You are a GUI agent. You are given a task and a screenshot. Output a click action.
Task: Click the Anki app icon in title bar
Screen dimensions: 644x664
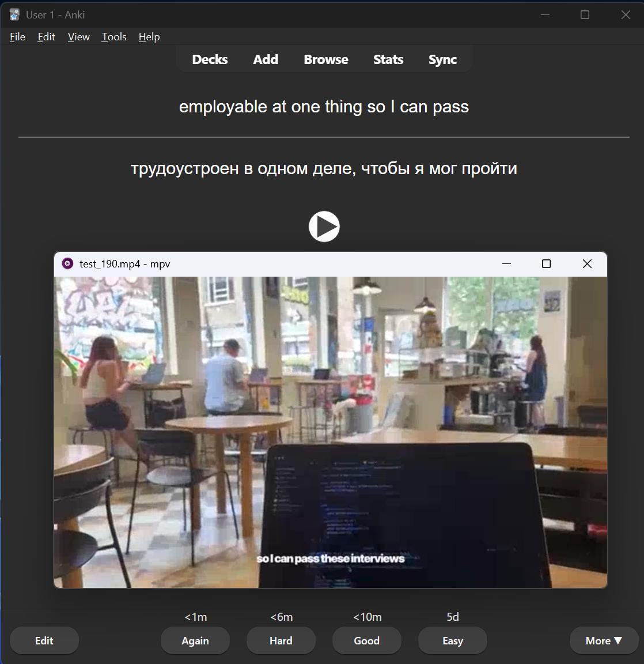(x=14, y=15)
